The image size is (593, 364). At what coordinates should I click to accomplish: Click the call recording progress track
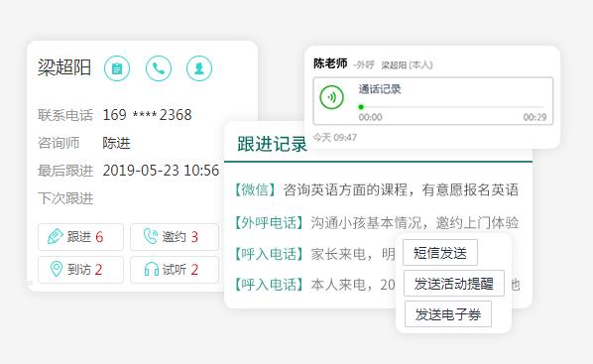(x=451, y=107)
